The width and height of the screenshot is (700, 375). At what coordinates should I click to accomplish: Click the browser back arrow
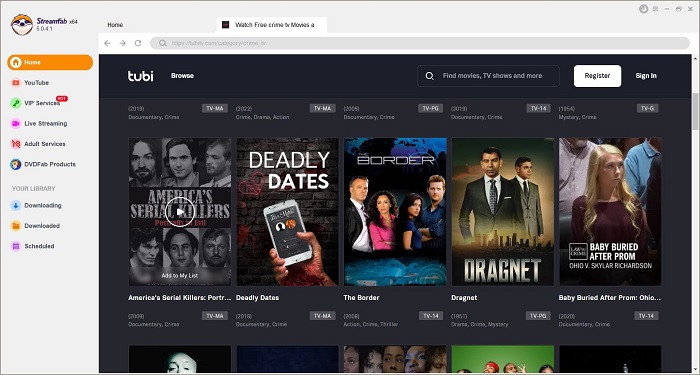tap(107, 43)
